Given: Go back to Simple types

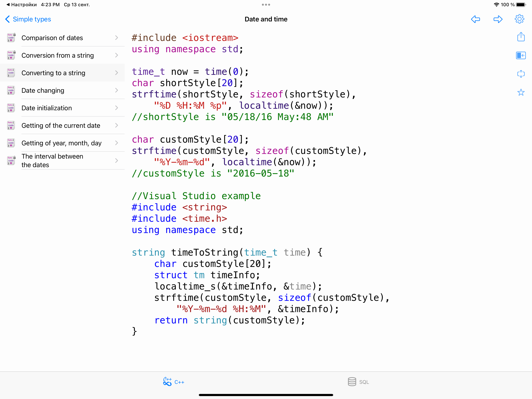Looking at the screenshot, I should click(x=28, y=19).
